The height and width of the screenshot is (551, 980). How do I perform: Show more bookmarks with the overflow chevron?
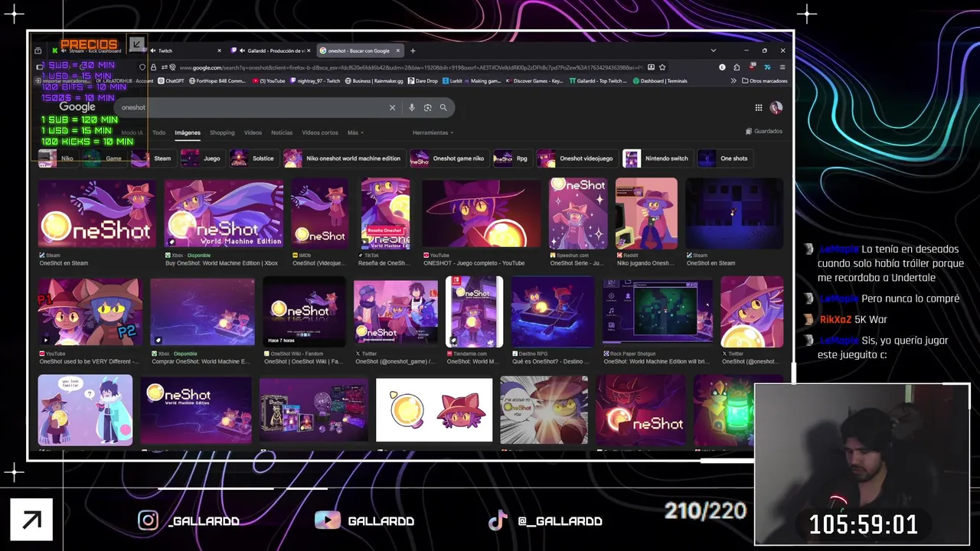click(x=733, y=80)
